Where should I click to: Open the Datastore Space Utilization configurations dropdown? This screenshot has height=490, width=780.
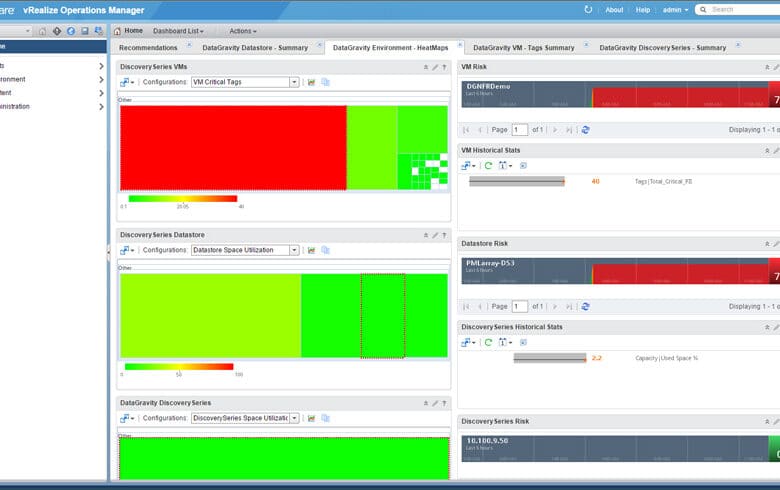pyautogui.click(x=294, y=250)
